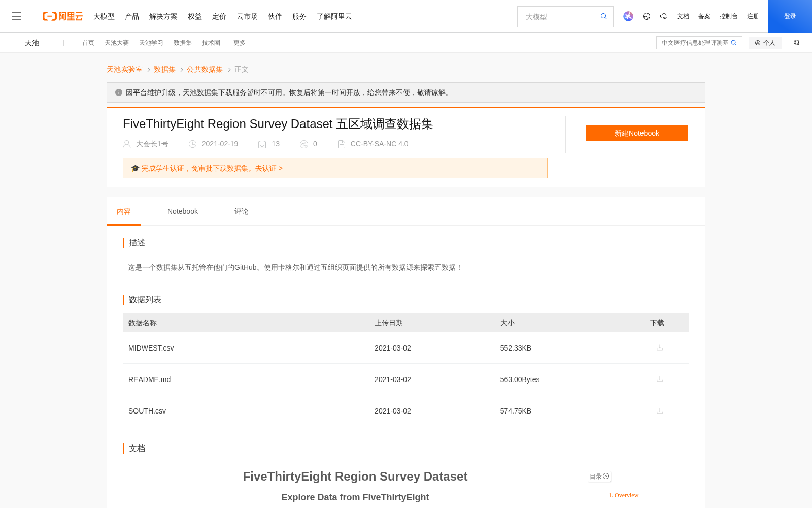
Task: Open the hamburger menu icon
Action: click(16, 16)
